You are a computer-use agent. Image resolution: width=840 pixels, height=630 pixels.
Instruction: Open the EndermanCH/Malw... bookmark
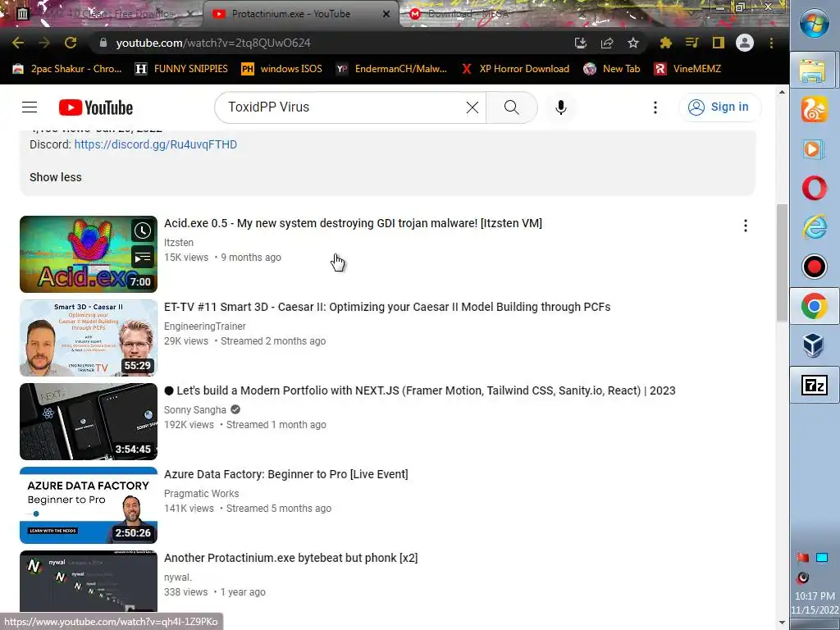coord(391,69)
